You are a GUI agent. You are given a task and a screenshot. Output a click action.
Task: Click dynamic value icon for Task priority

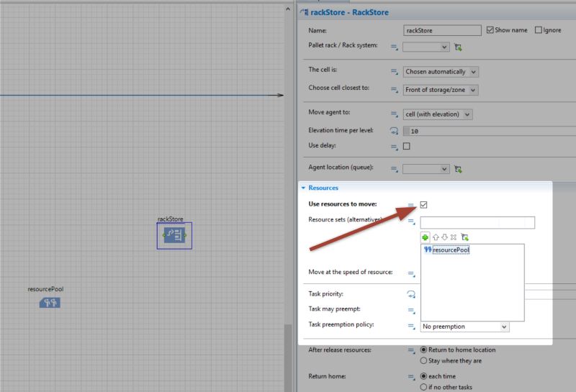(411, 294)
